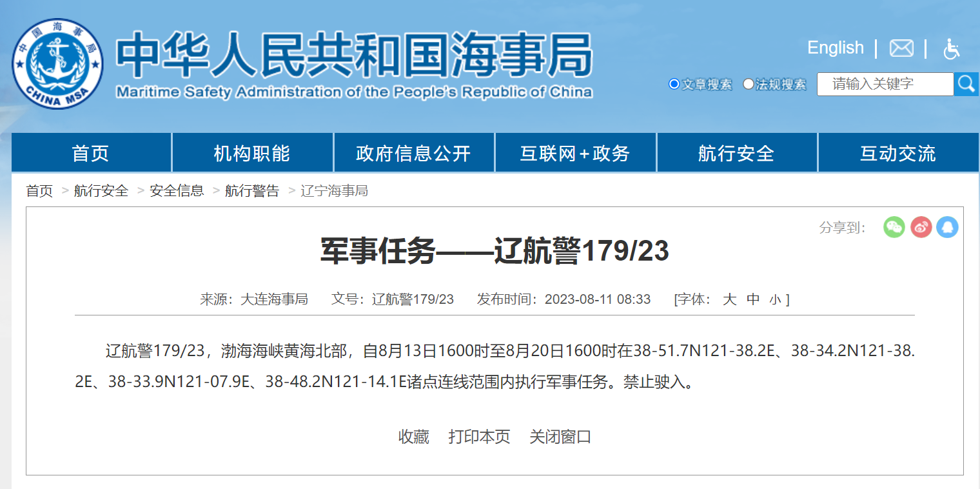Open the 首页 navigation menu item

tap(91, 153)
